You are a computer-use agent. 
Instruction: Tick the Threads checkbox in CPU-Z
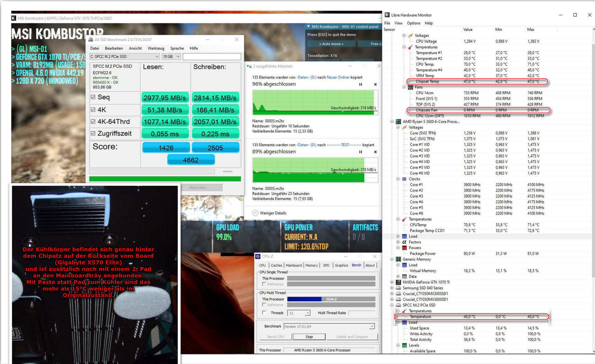pyautogui.click(x=264, y=313)
